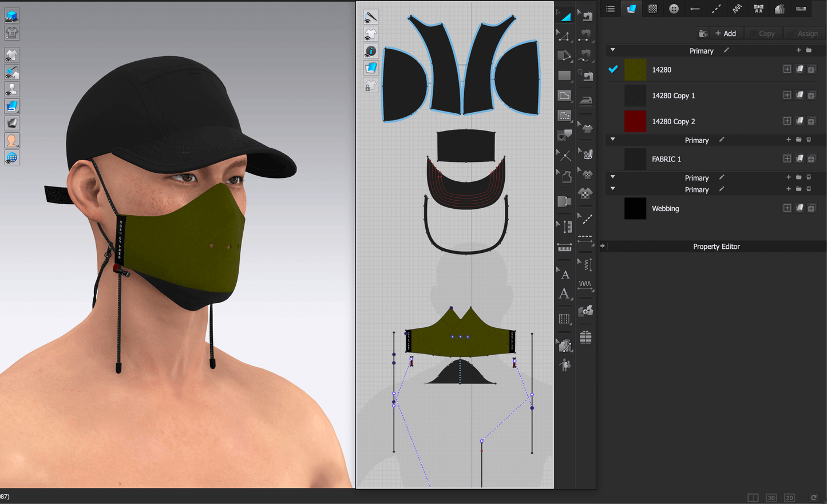The width and height of the screenshot is (827, 504).
Task: Select the Pattern measure ruler tool
Action: [x=564, y=247]
